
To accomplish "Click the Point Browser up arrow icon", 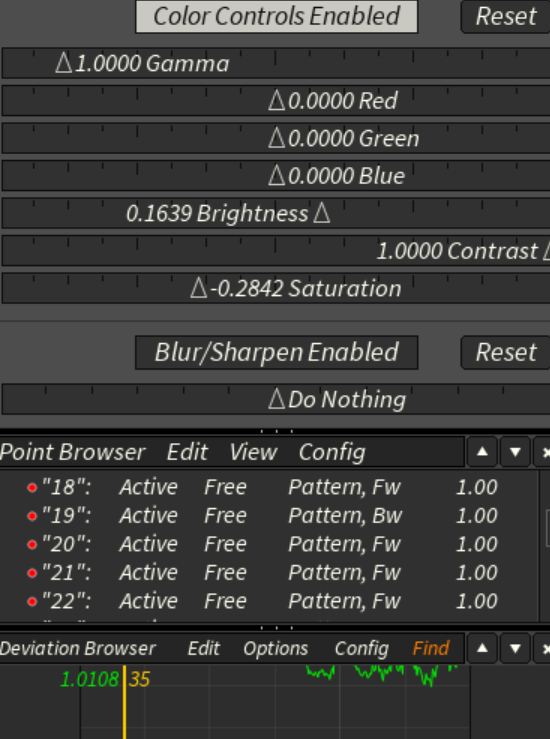I will [x=482, y=452].
